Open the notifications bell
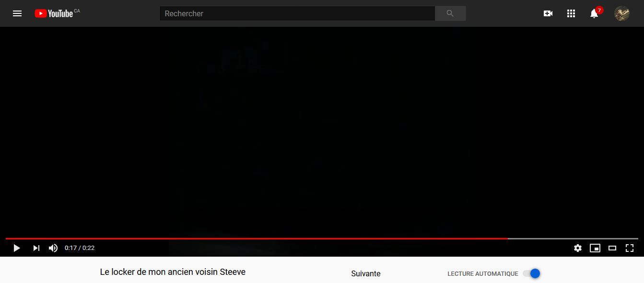The width and height of the screenshot is (644, 283). [594, 13]
